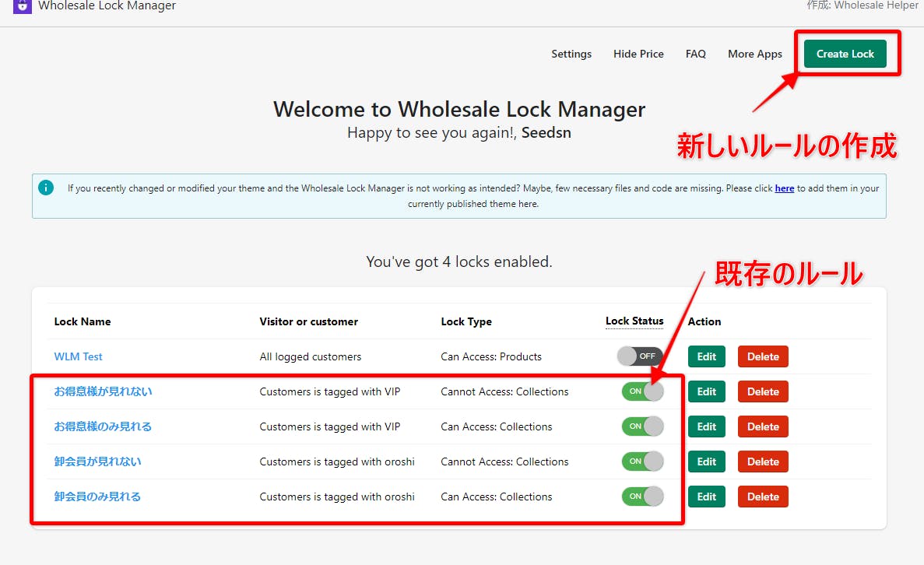
Task: Click the Lock Name column header
Action: tap(83, 321)
